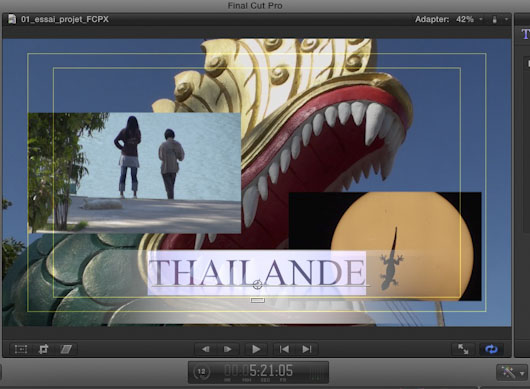Expand the enhancements menu arrow
The image size is (530, 389).
(x=522, y=373)
